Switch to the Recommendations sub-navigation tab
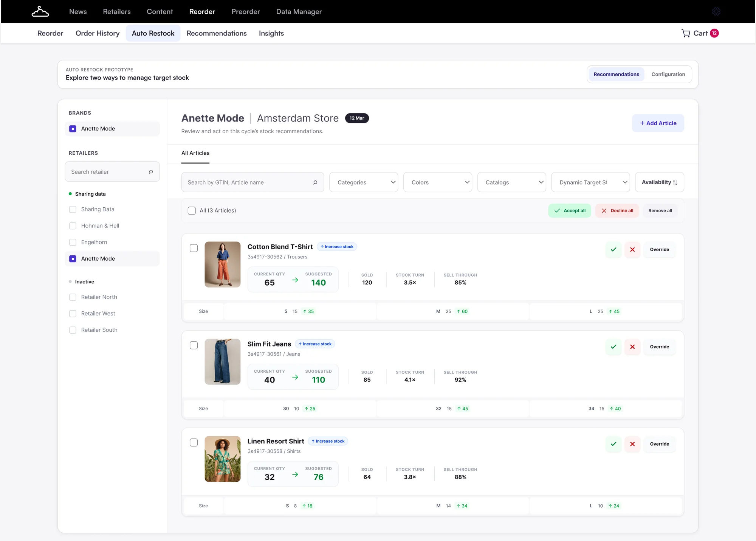The width and height of the screenshot is (756, 541). [x=217, y=33]
